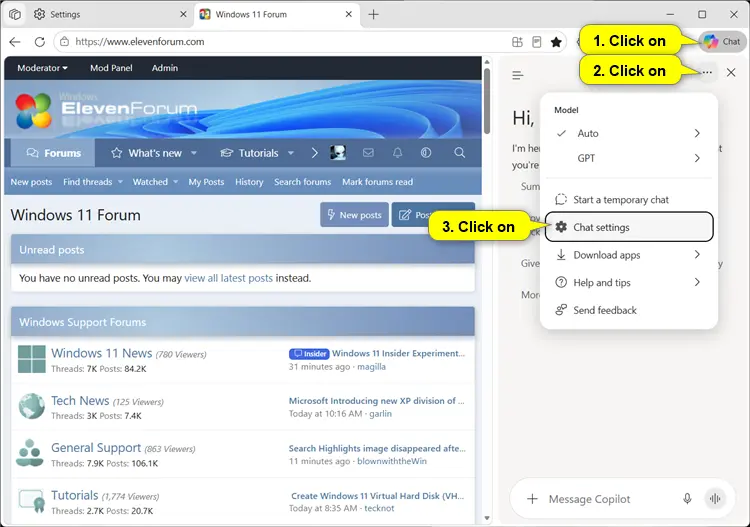This screenshot has width=750, height=527.
Task: Expand the What's new dropdown arrow
Action: coord(194,153)
